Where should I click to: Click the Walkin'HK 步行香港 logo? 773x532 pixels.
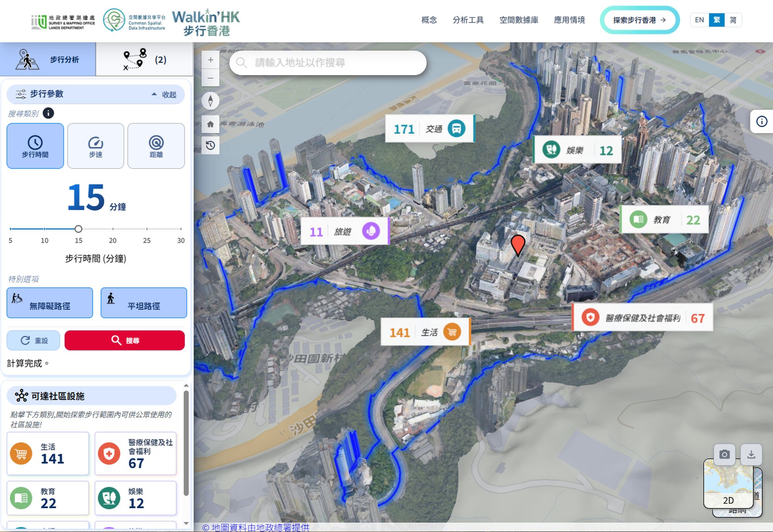tap(206, 22)
